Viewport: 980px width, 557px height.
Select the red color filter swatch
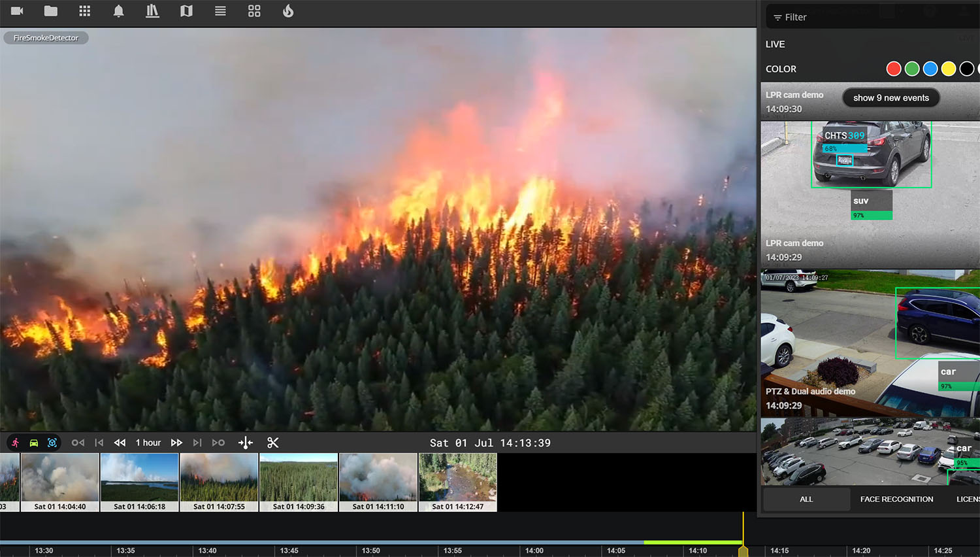tap(893, 69)
